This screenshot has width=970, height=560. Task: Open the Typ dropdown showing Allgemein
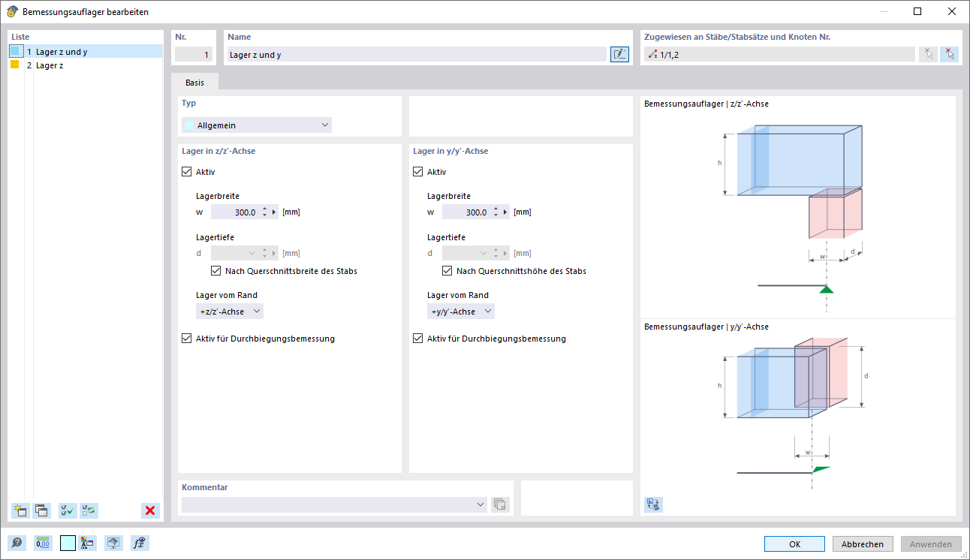pos(257,125)
